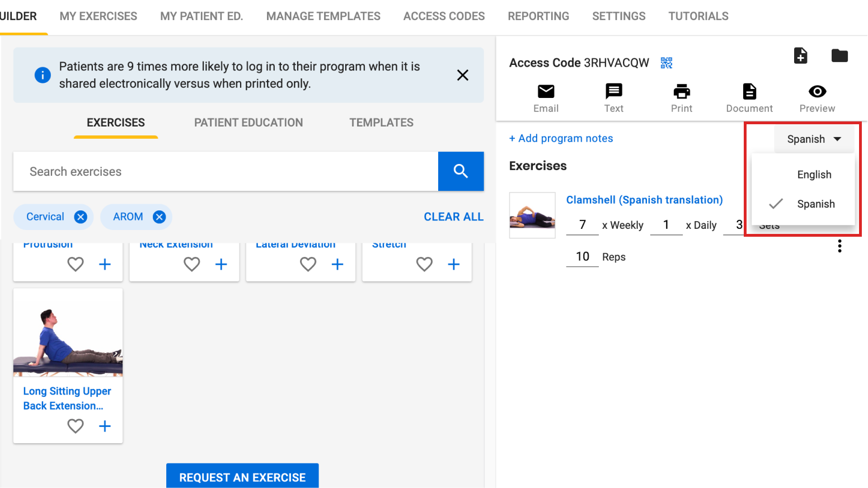Click the blue search magnifier button
Screen dimensions: 868x488
pos(461,171)
